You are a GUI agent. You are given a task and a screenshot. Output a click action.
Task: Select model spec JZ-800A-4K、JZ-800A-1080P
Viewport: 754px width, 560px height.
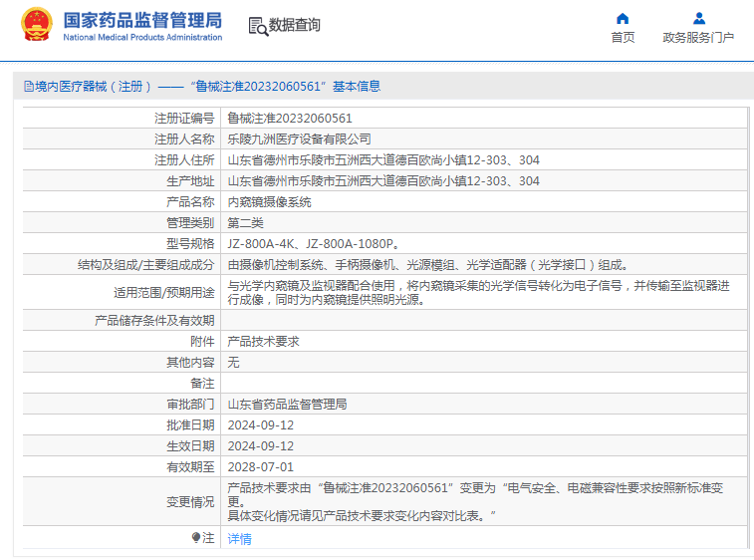[x=314, y=244]
